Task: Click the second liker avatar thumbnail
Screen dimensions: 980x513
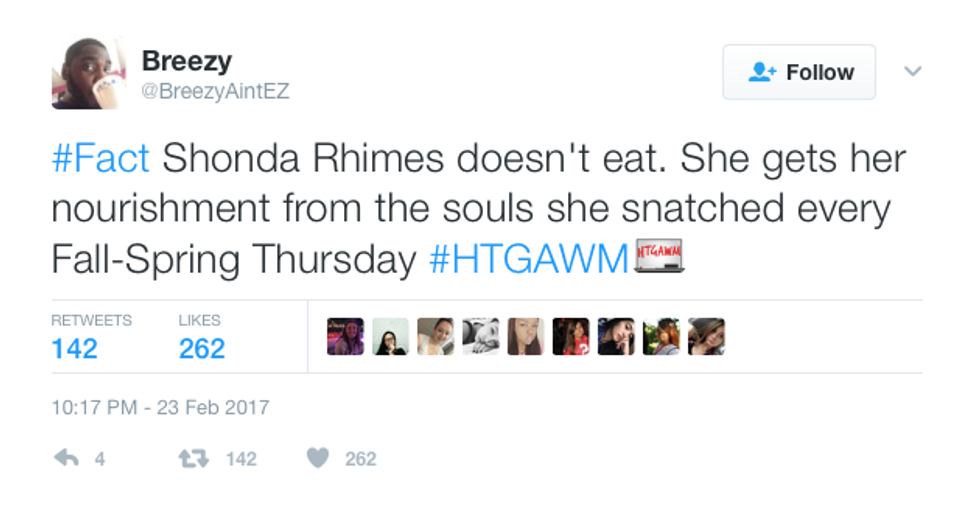Action: pyautogui.click(x=391, y=337)
